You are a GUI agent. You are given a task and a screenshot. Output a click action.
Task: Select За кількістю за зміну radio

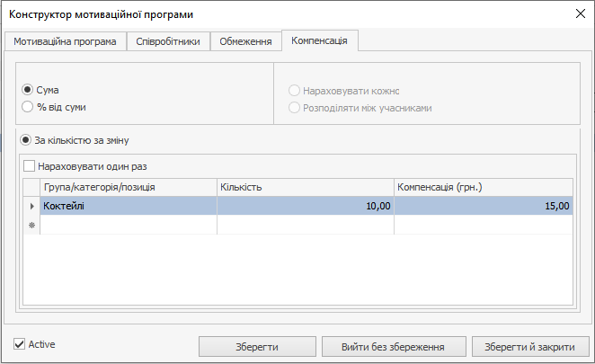pos(27,140)
